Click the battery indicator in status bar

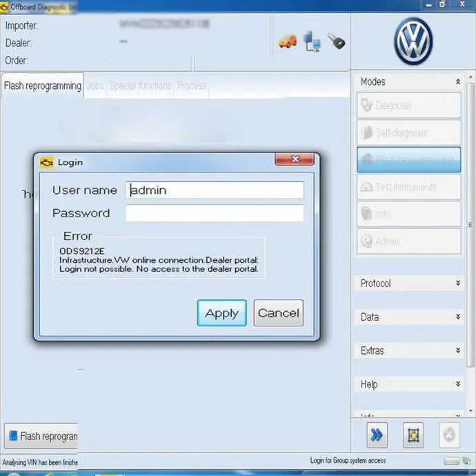coord(451,461)
